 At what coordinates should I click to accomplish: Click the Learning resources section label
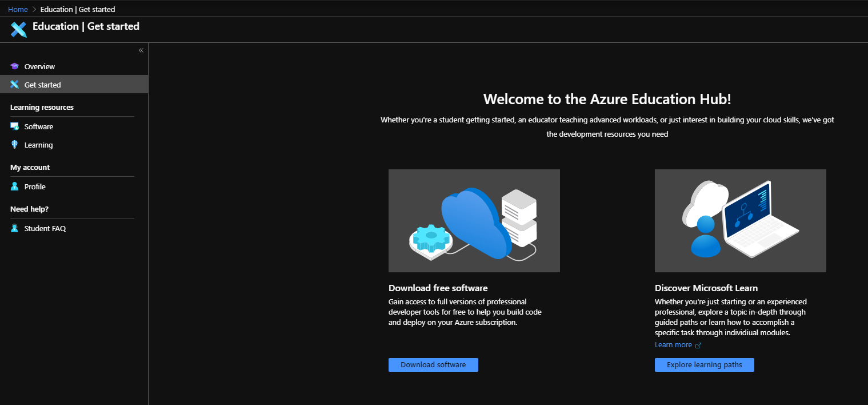[42, 107]
